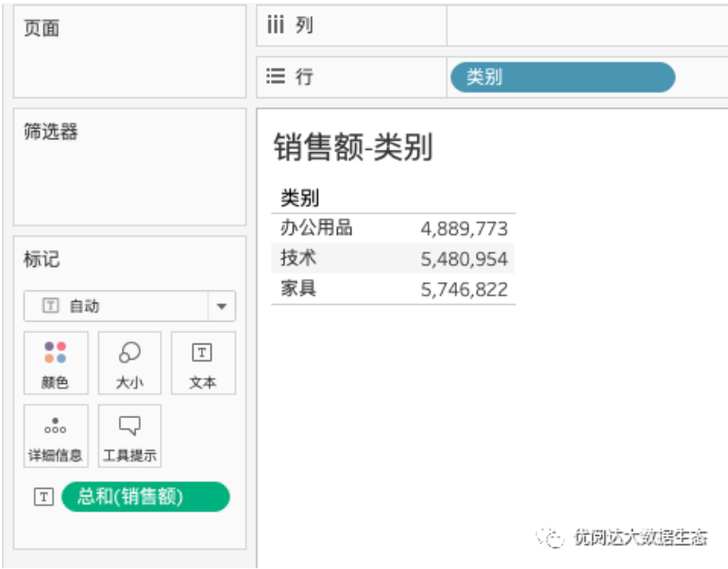
Task: Click the empty 筛选器 filters shelf
Action: click(129, 179)
